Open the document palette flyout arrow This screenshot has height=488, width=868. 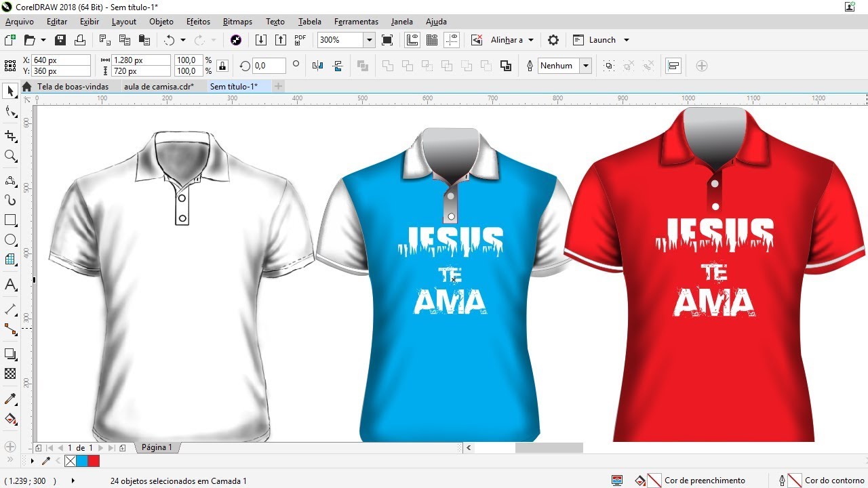[x=32, y=461]
